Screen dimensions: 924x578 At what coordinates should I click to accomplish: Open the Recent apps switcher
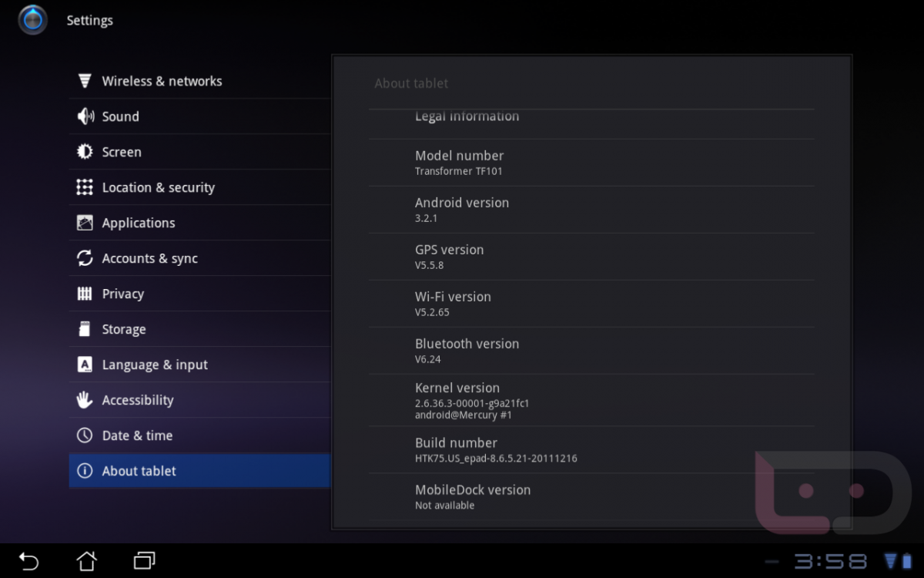click(x=144, y=560)
